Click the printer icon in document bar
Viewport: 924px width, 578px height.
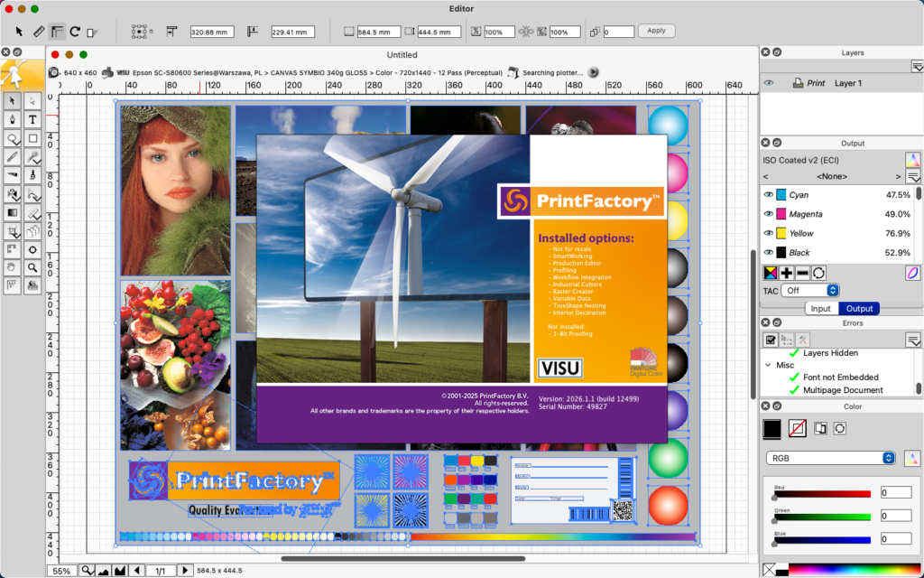107,72
